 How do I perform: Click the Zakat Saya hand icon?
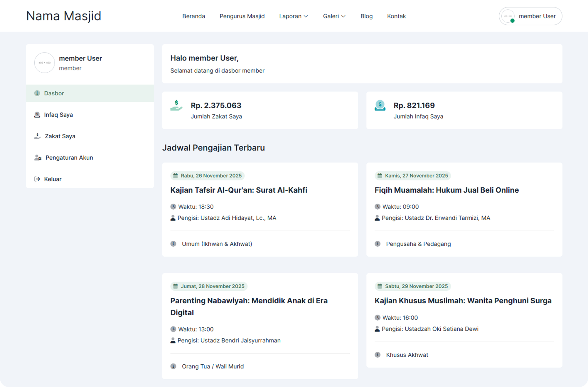tap(37, 136)
